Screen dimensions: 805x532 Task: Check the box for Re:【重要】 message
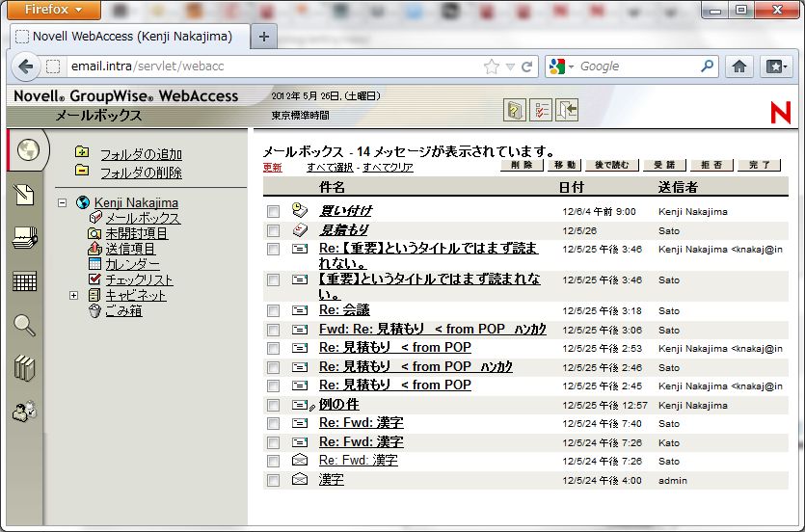pyautogui.click(x=273, y=250)
